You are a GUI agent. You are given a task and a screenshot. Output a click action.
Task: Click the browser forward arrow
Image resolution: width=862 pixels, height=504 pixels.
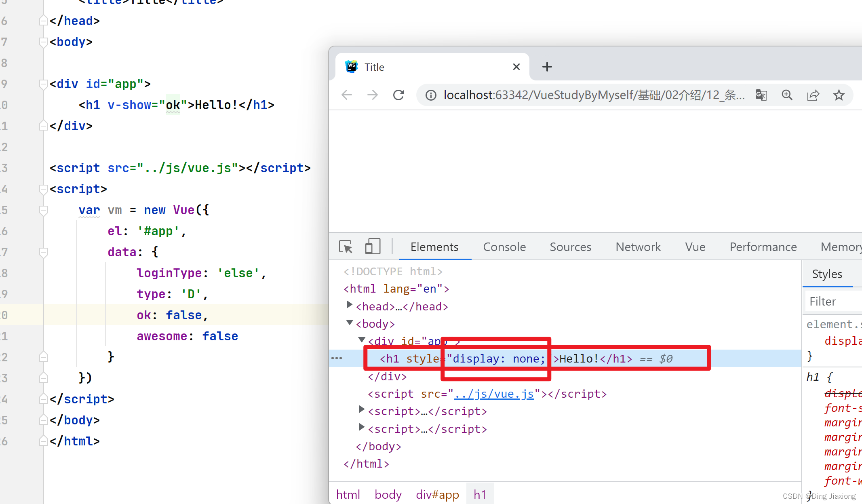pyautogui.click(x=373, y=95)
